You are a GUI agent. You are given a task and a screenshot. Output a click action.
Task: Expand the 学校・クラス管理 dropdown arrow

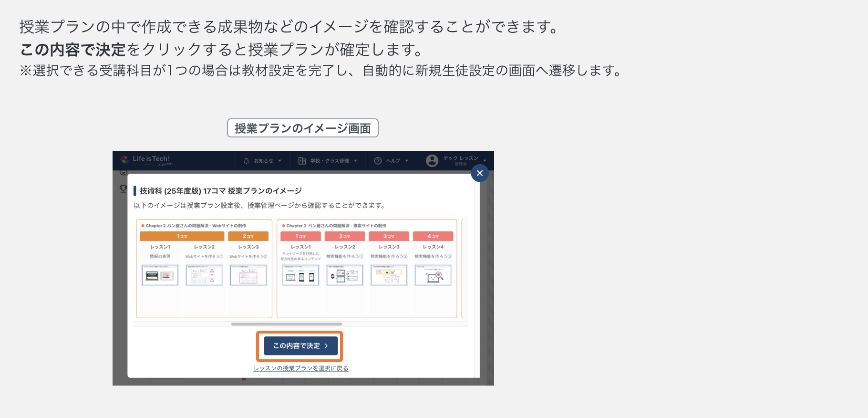(x=356, y=161)
